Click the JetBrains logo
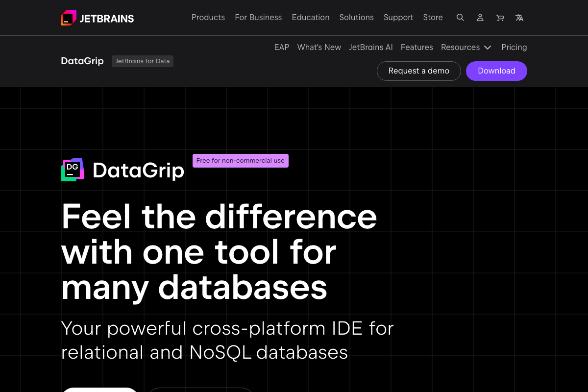This screenshot has width=588, height=392. [x=97, y=18]
